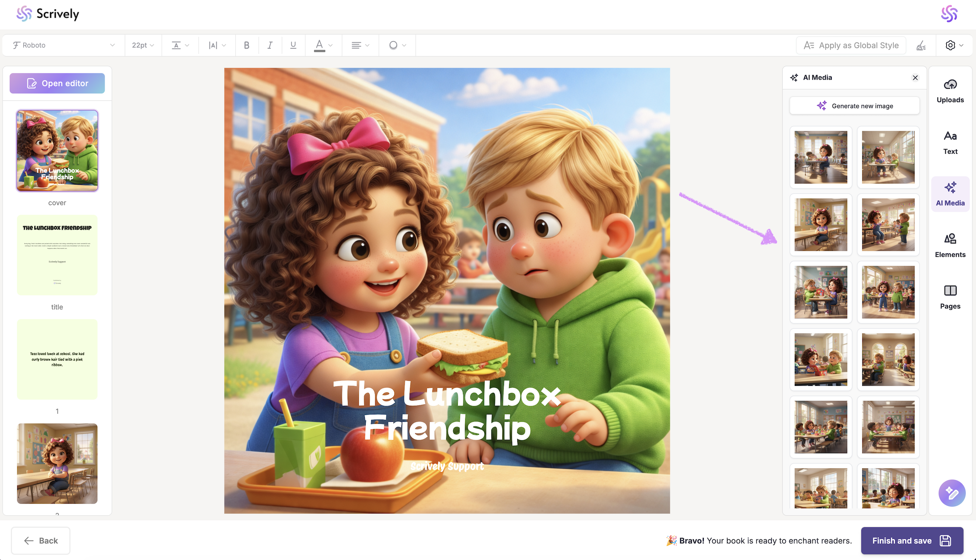This screenshot has height=560, width=976.
Task: Toggle underline text formatting
Action: pyautogui.click(x=293, y=45)
